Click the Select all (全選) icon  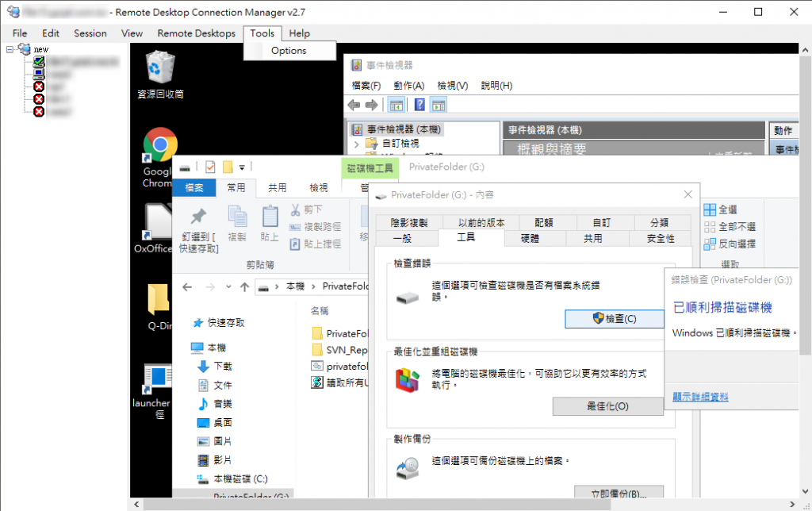[x=710, y=209]
